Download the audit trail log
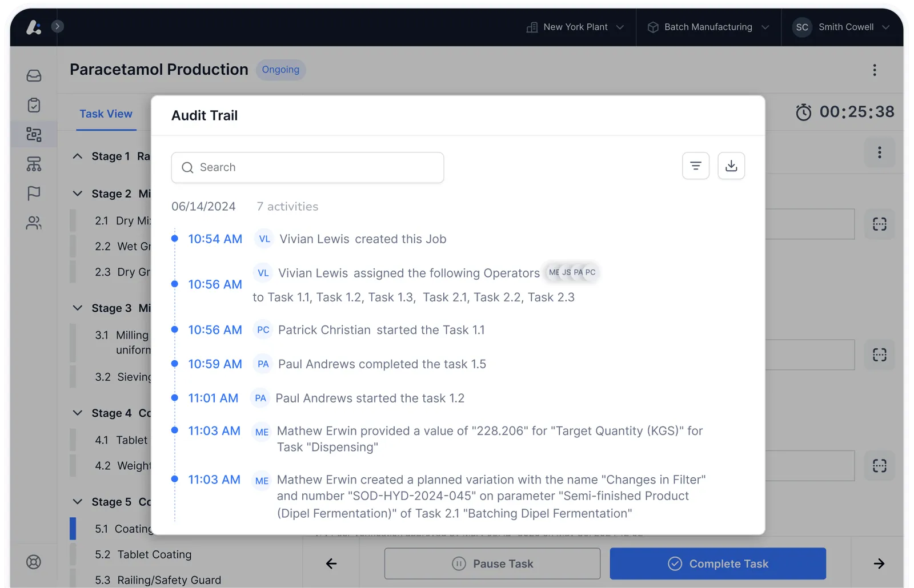 [x=731, y=166]
